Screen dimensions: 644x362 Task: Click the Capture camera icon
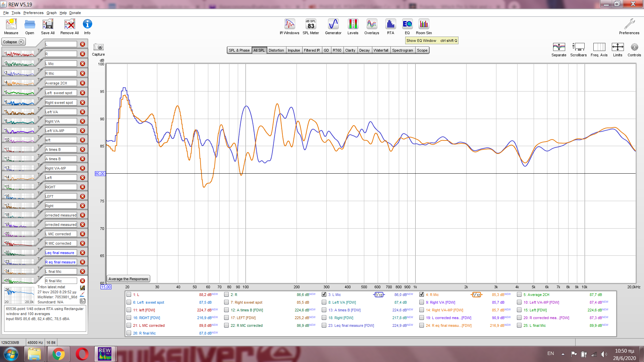click(98, 47)
